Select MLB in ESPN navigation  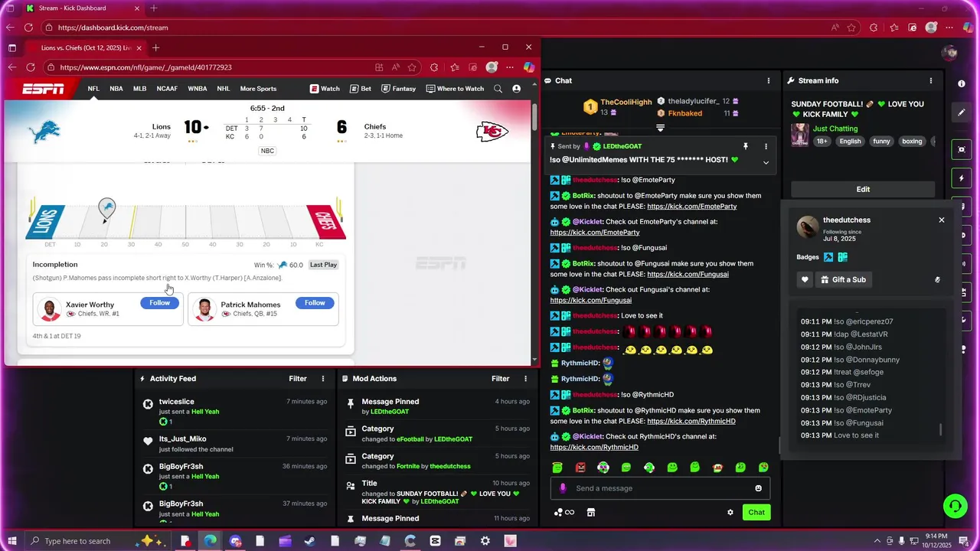[139, 89]
